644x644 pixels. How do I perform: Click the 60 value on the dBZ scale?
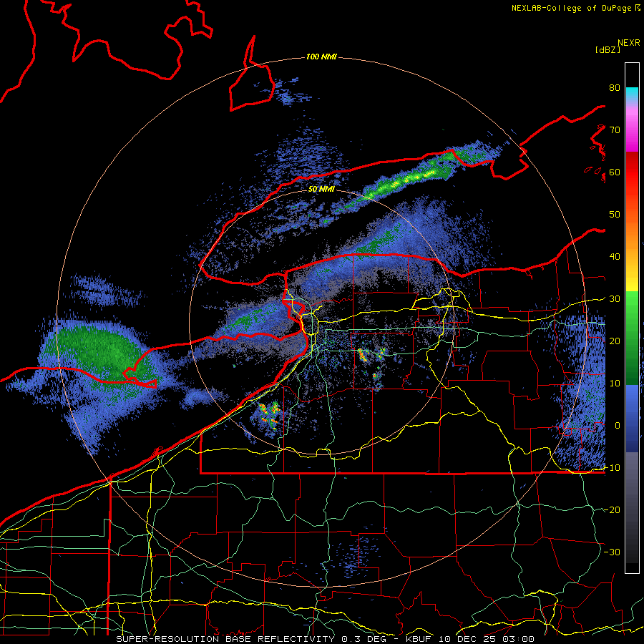click(x=615, y=172)
